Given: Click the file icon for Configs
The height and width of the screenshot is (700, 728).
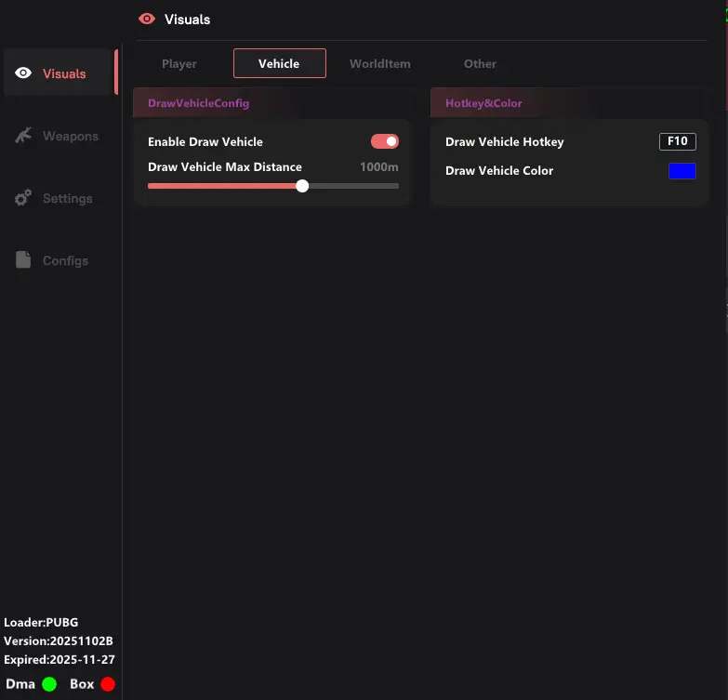Looking at the screenshot, I should [x=23, y=260].
